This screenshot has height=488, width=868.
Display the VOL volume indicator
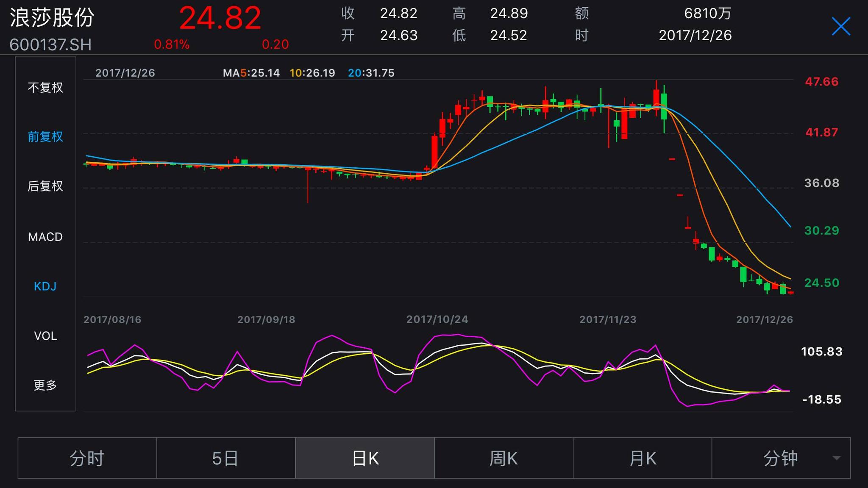[45, 335]
